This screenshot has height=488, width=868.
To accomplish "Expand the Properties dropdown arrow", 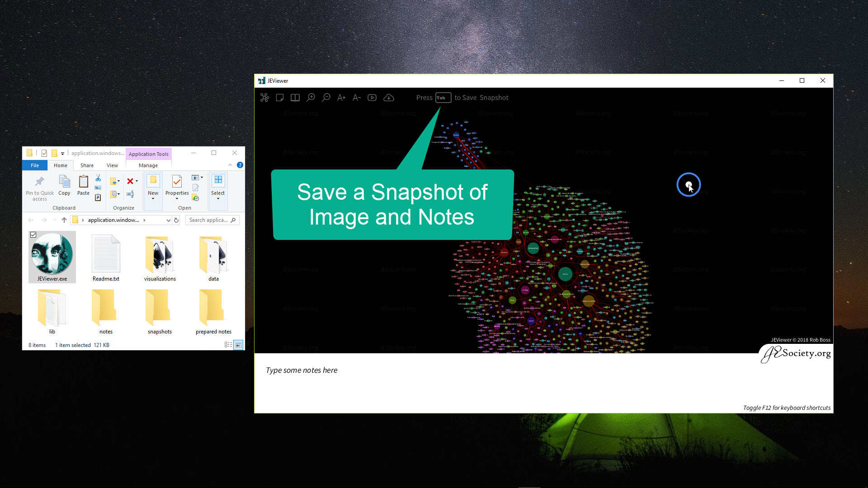I will tap(177, 198).
